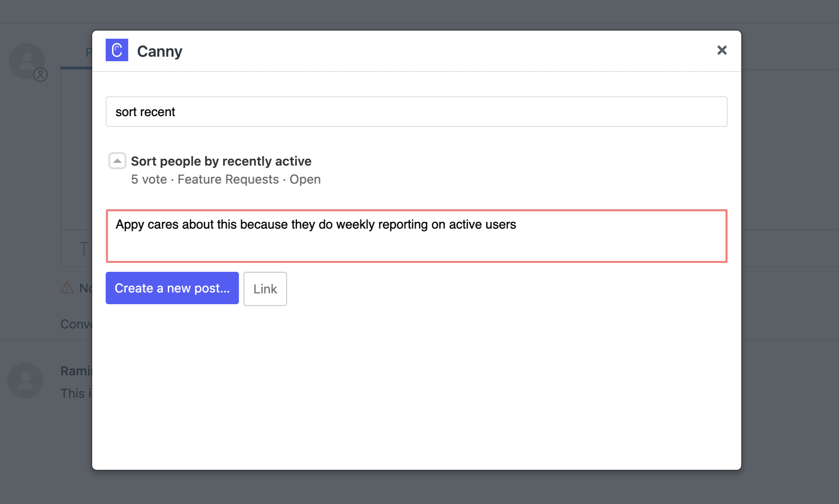The image size is (839, 504).
Task: Click the note text area about Appy
Action: click(416, 236)
